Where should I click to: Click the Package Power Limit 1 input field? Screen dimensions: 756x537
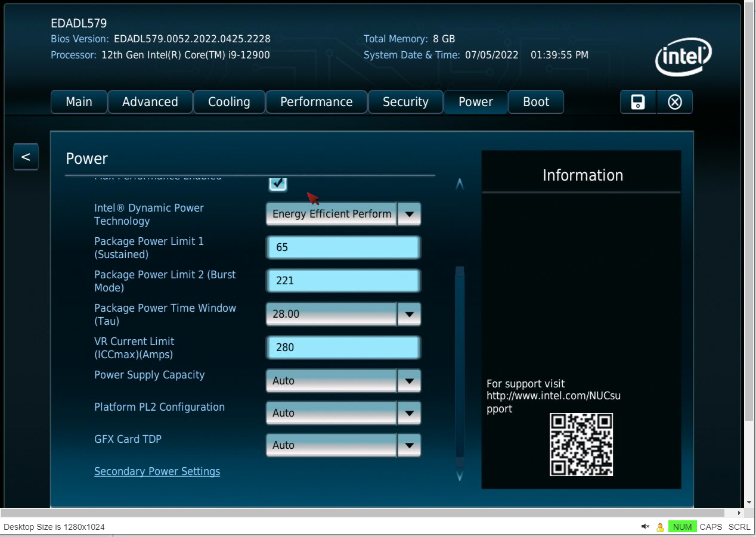coord(343,247)
